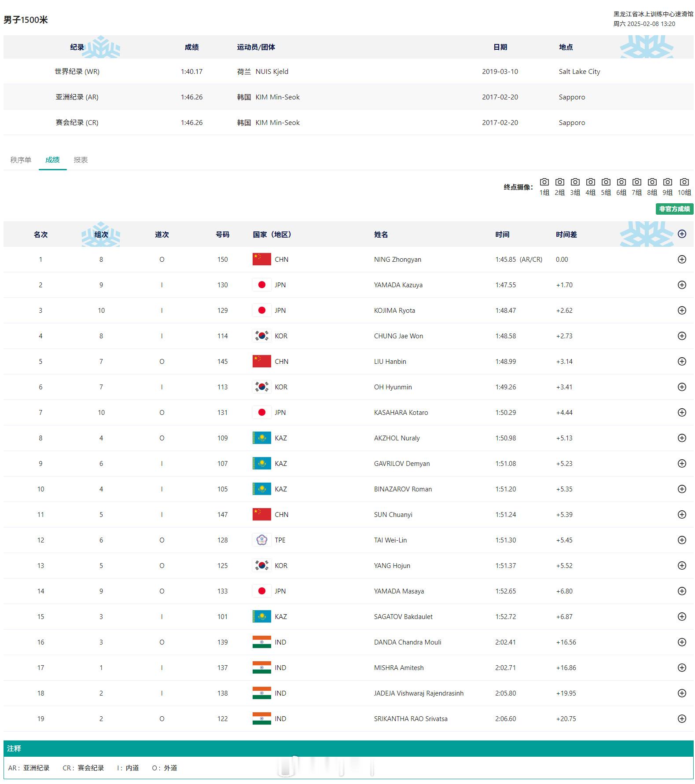This screenshot has height=784, width=695.
Task: Click Japan flag beside YAMADA Kazuya
Action: pos(261,285)
